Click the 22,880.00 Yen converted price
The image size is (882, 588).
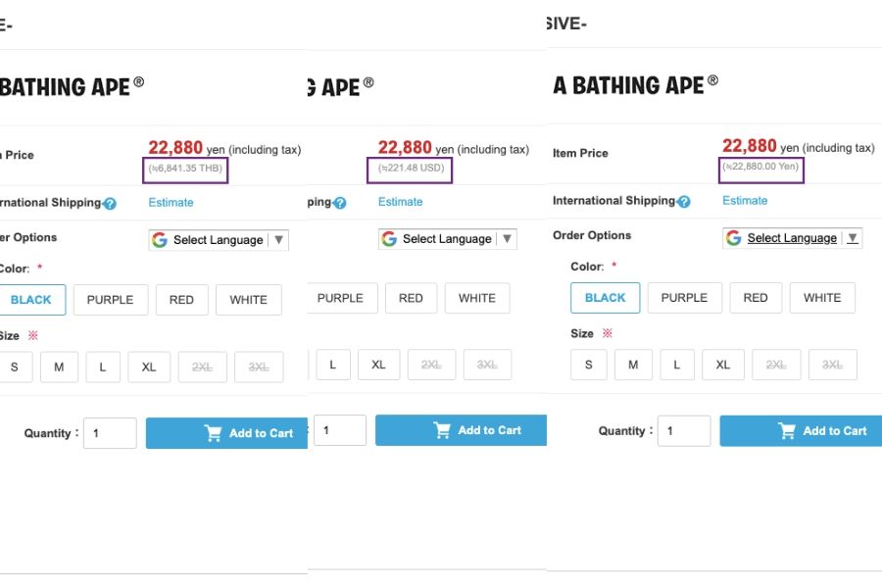[760, 167]
